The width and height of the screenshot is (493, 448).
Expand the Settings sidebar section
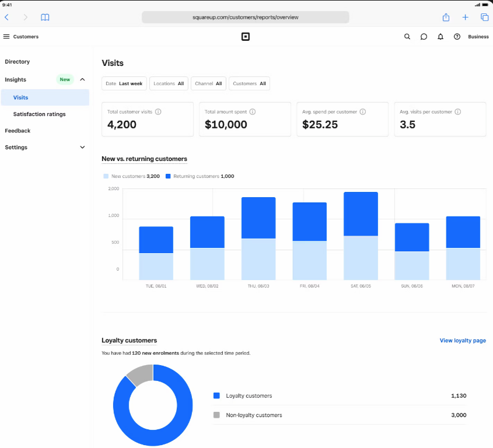click(82, 148)
